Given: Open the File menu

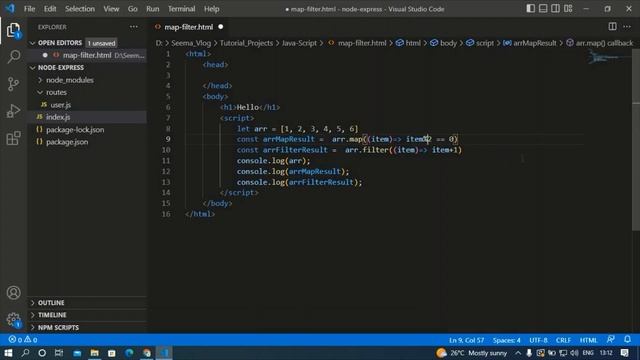Looking at the screenshot, I should [29, 9].
